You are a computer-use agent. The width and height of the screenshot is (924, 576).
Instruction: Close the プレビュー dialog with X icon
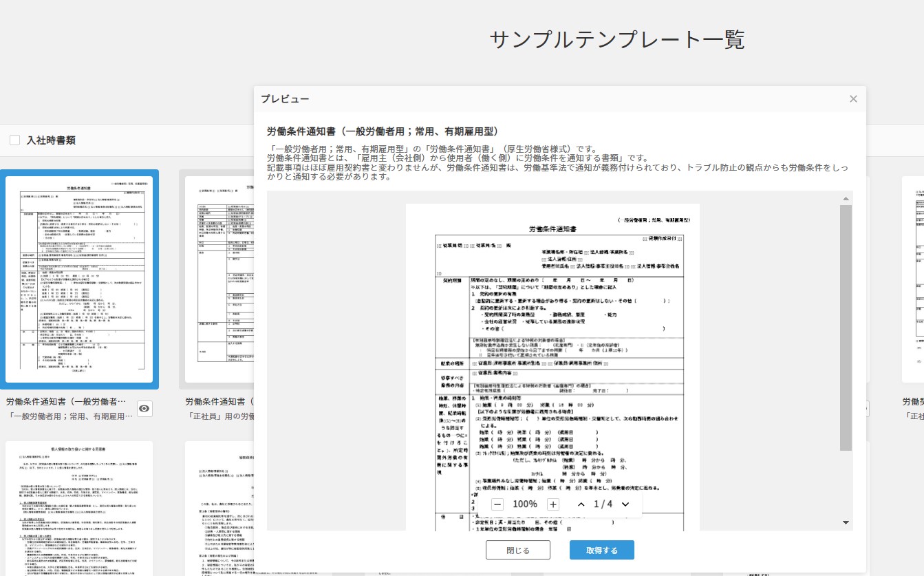(853, 99)
